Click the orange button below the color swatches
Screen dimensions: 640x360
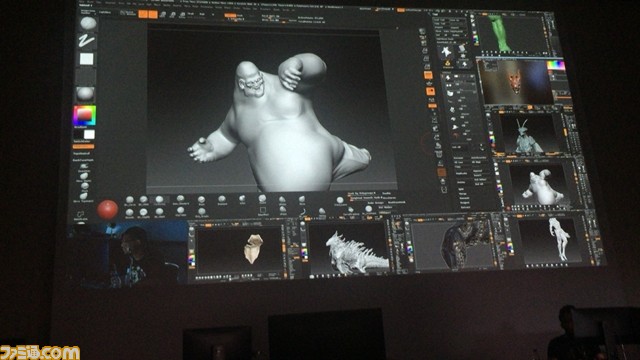[x=84, y=146]
